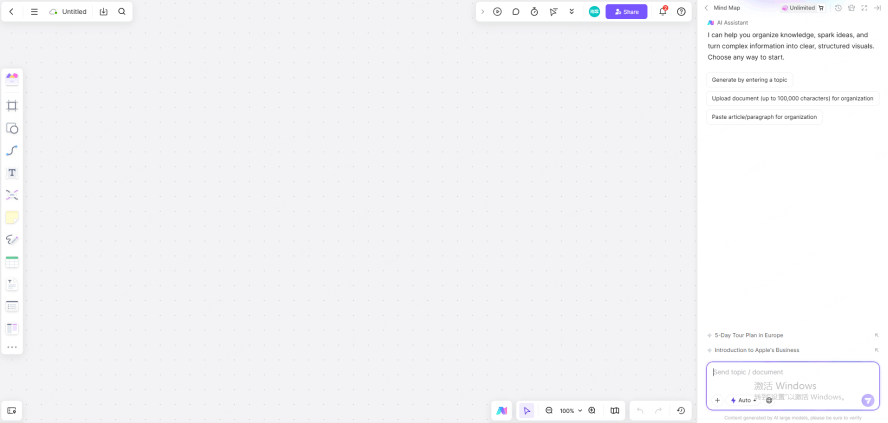Open the templates icon atop left toolbar
The height and width of the screenshot is (423, 888).
(x=12, y=79)
